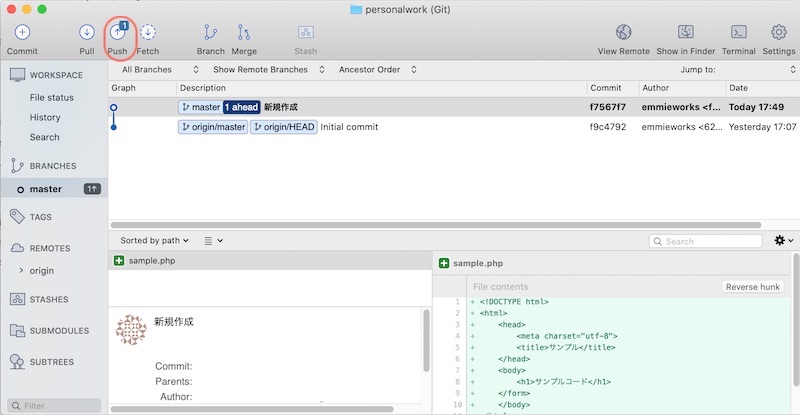Click added-file icon in the sample.php diff header
This screenshot has height=415, width=800.
(x=444, y=263)
